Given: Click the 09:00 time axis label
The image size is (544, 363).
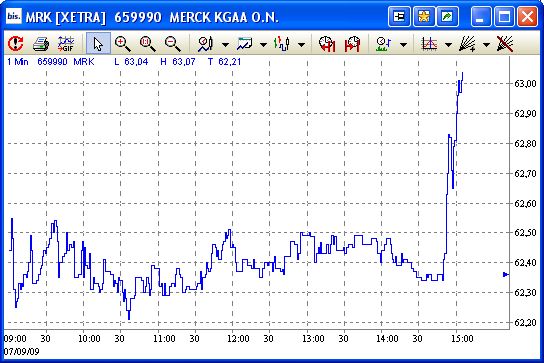Looking at the screenshot, I should (x=15, y=338).
